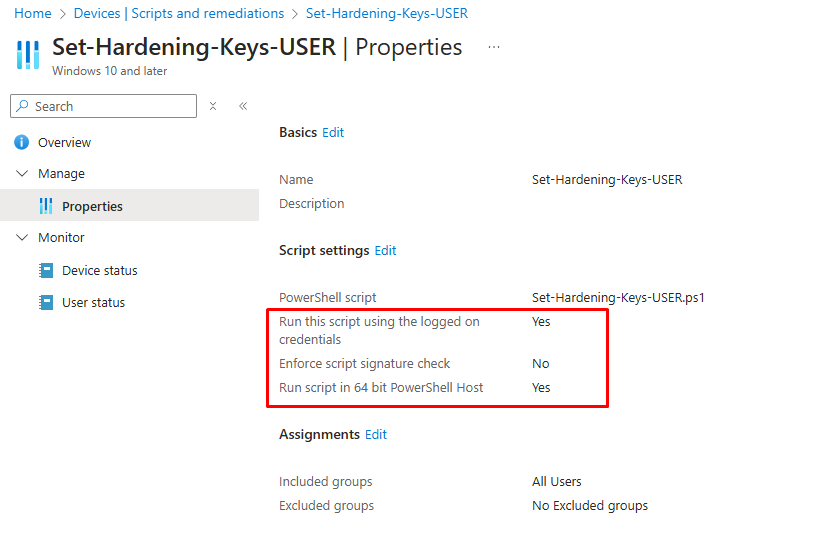
Task: Click the script icon beside page title
Action: 28,55
